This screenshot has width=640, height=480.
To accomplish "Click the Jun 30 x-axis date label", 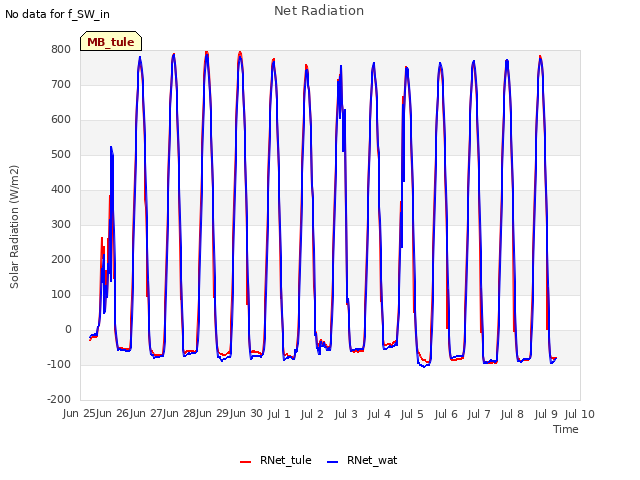I will (246, 414).
